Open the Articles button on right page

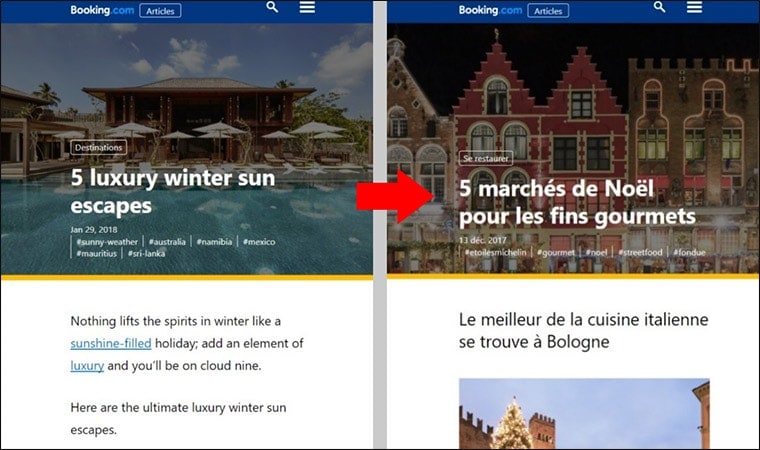point(548,11)
